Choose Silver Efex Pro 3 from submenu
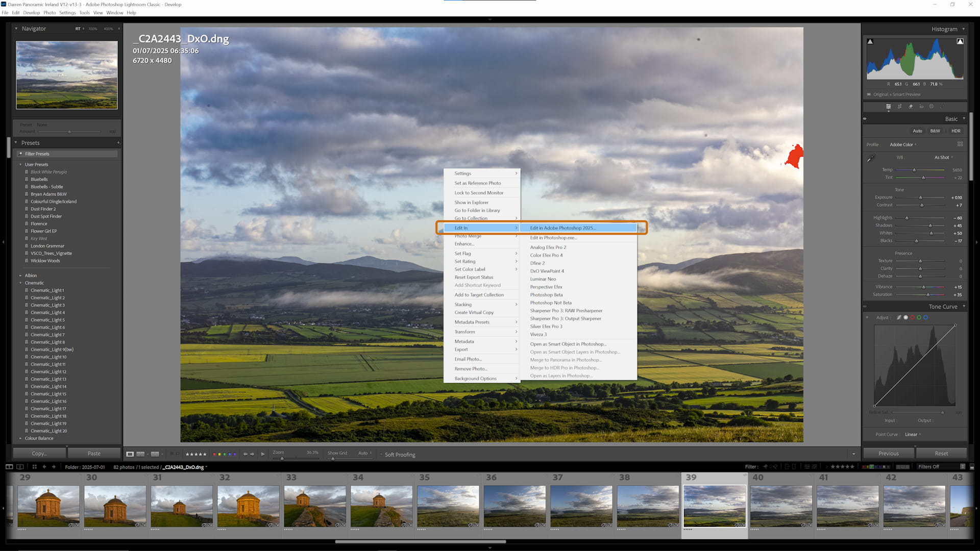Image resolution: width=980 pixels, height=551 pixels. pyautogui.click(x=546, y=327)
